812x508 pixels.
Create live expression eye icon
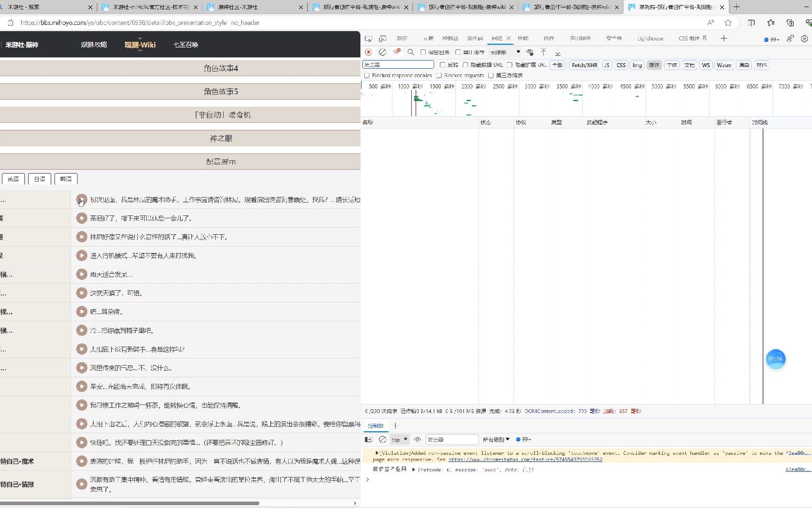point(417,439)
